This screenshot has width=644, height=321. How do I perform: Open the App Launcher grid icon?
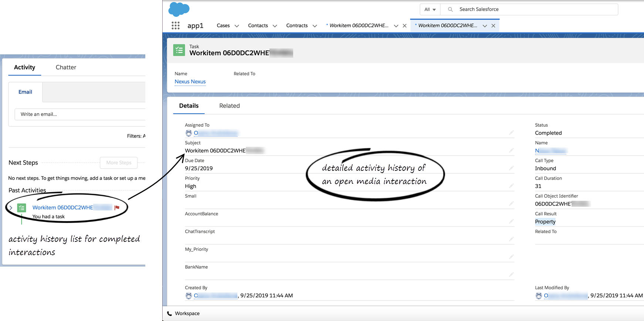pos(176,26)
